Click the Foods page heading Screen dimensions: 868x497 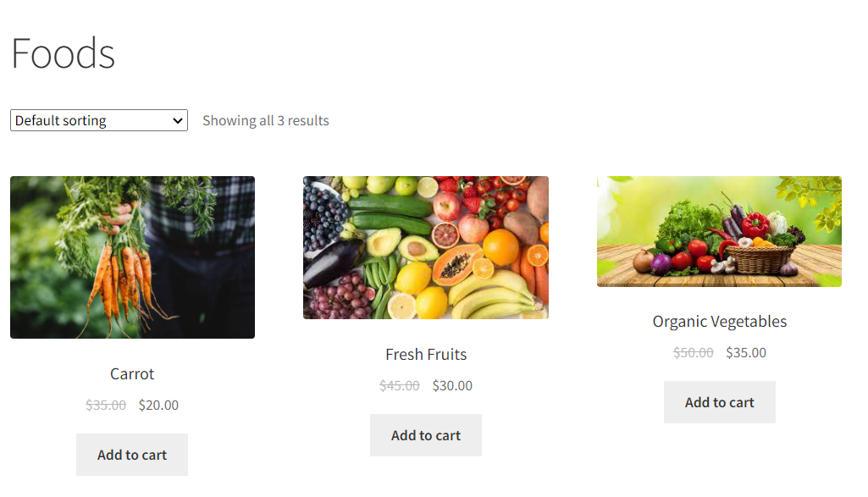coord(64,53)
